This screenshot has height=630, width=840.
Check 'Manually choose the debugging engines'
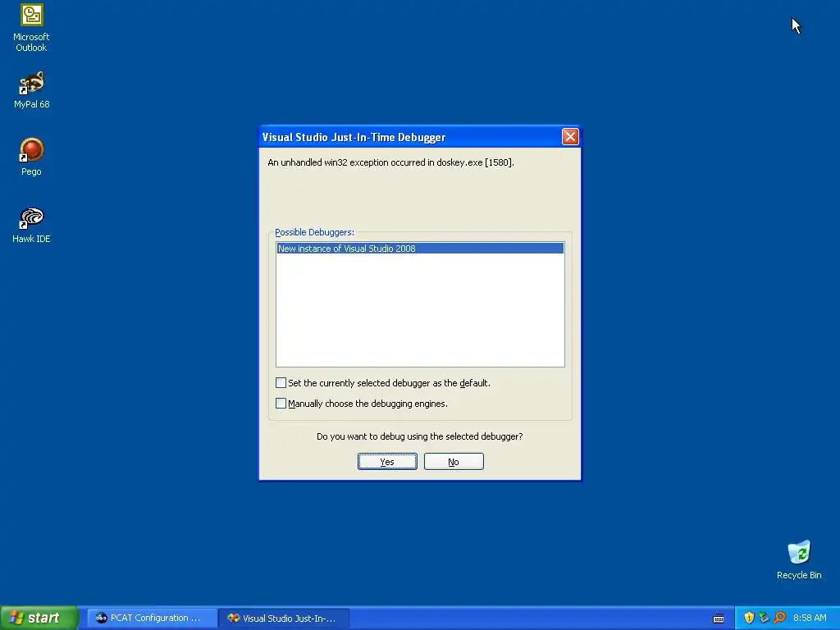[x=281, y=403]
